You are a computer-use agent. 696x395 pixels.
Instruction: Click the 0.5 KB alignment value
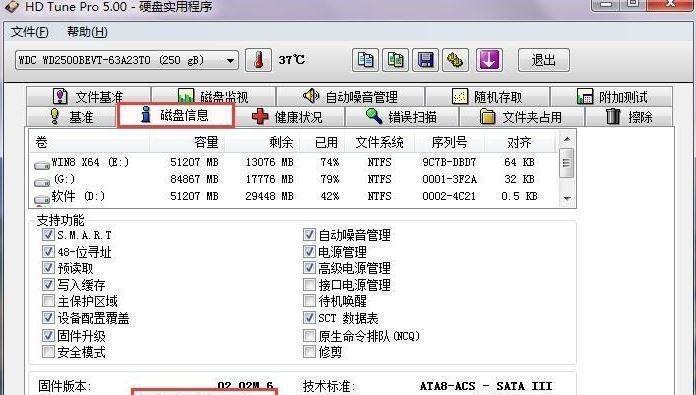(519, 196)
